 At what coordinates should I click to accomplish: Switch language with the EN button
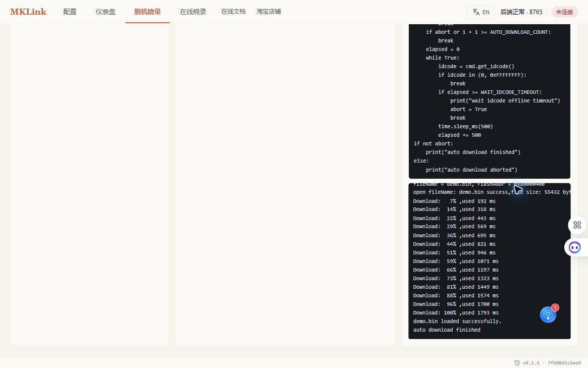[x=481, y=12]
